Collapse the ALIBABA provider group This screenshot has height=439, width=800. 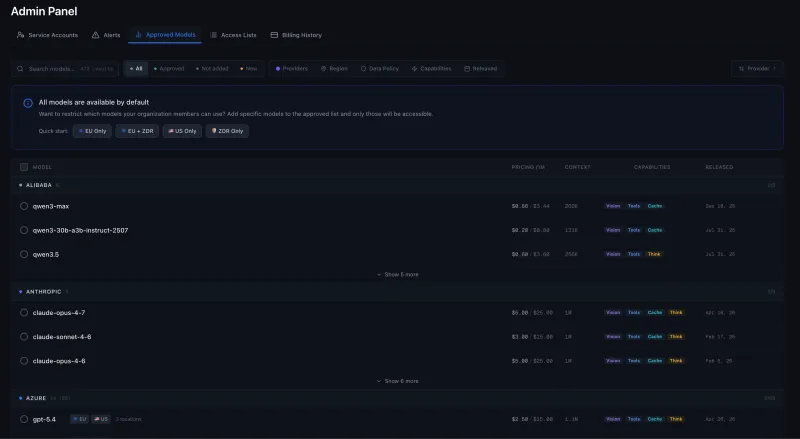(397, 185)
